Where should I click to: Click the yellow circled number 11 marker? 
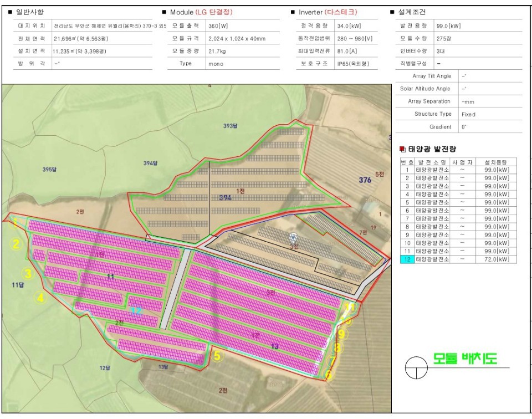coord(350,308)
